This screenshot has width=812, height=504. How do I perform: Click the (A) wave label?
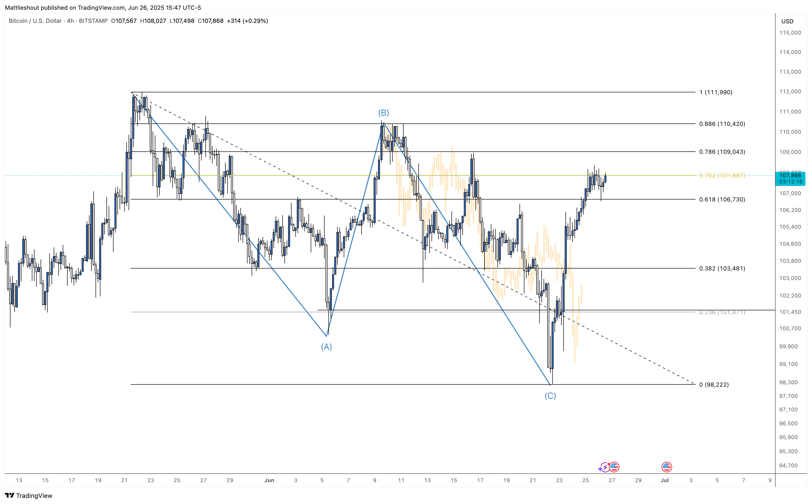coord(327,347)
